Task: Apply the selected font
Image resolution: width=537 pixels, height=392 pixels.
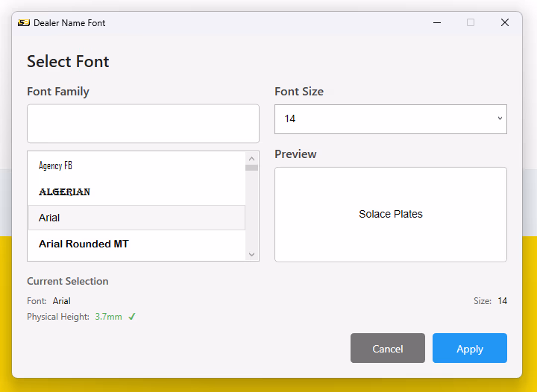Action: 470,348
